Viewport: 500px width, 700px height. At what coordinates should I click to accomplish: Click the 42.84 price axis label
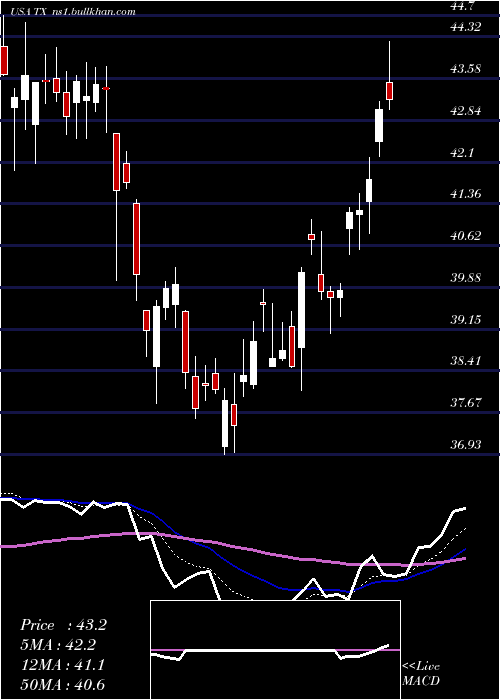467,110
